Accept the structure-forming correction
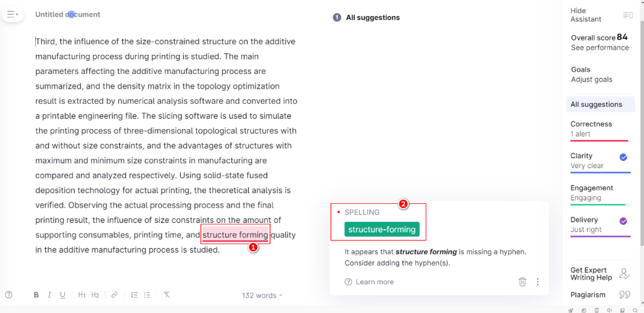 click(382, 230)
